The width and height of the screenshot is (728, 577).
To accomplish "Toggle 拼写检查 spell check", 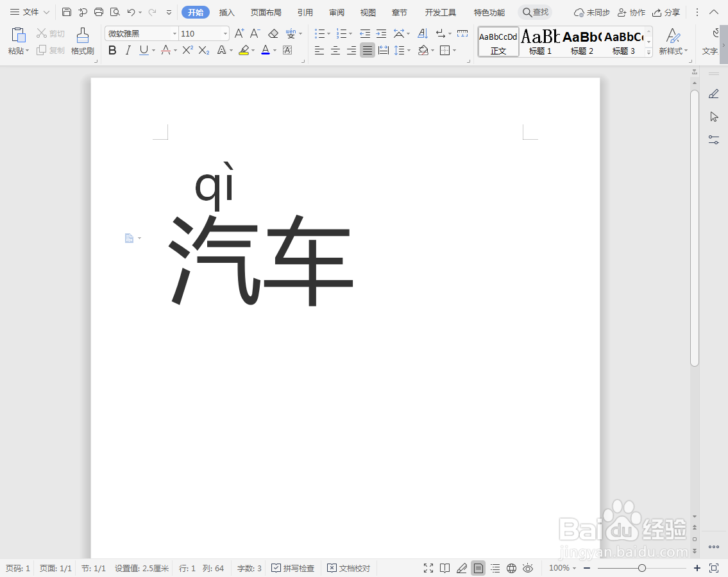I will click(293, 568).
